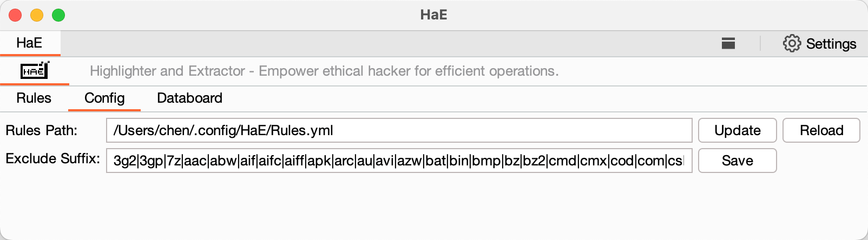Select the top HaE tab
This screenshot has height=240, width=868.
[x=29, y=43]
